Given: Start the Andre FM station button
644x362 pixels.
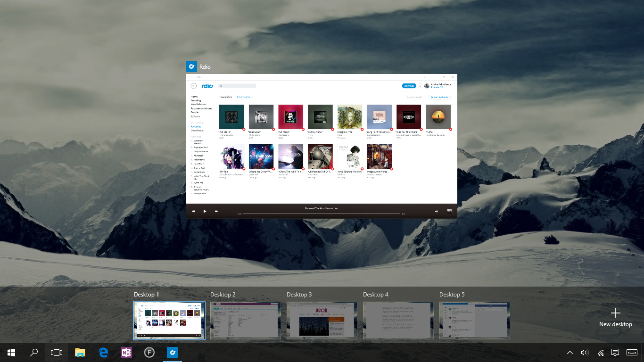Looking at the screenshot, I should pos(439,97).
